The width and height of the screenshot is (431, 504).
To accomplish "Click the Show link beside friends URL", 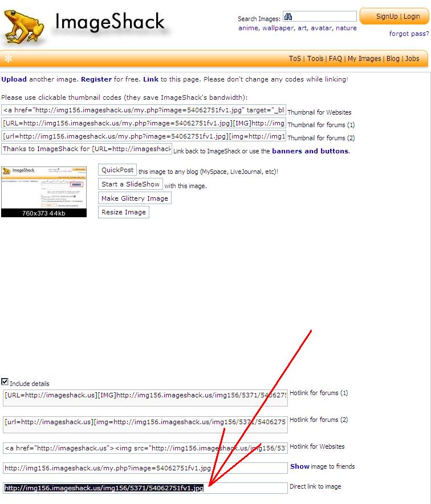I will click(299, 466).
